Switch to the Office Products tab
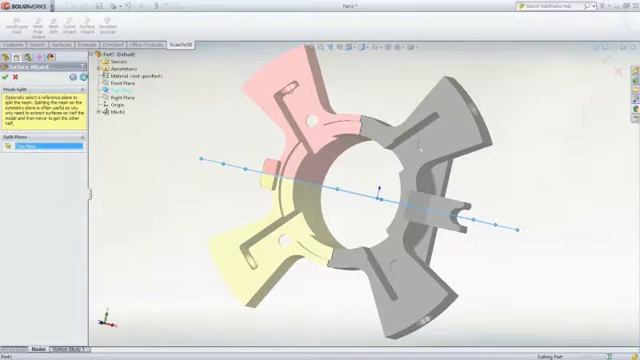This screenshot has width=640, height=360. [x=147, y=45]
